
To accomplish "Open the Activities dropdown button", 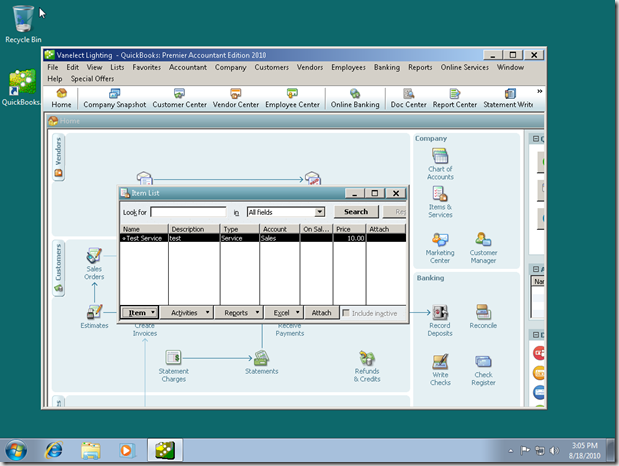I will (x=187, y=312).
